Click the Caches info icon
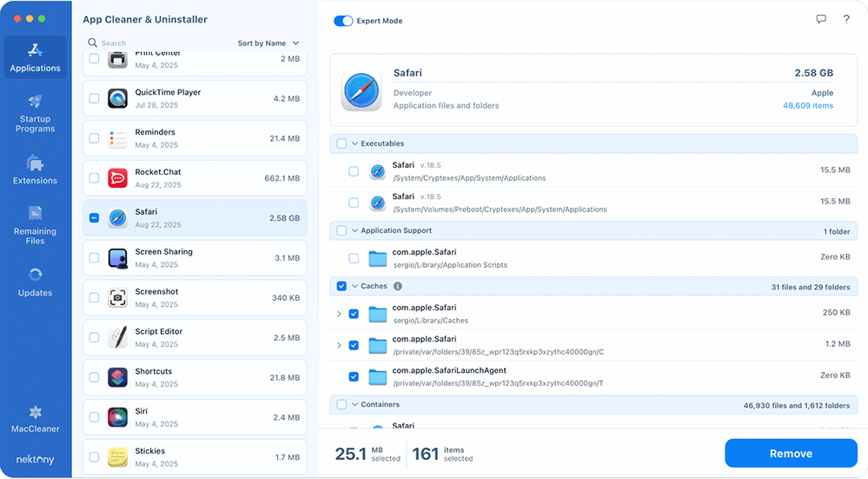The image size is (868, 479). (397, 286)
